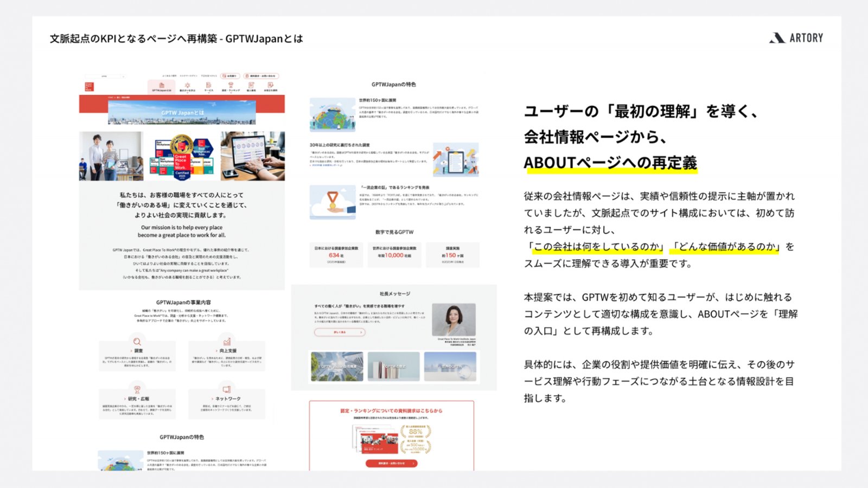Image resolution: width=868 pixels, height=488 pixels.
Task: Click the 詳しく見る button in 社長メッセージ
Action: (340, 332)
